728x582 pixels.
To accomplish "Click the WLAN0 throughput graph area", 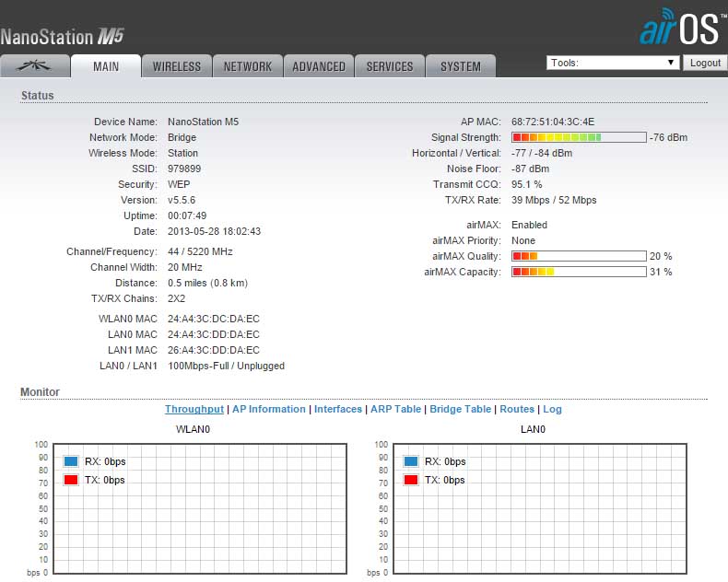I will tap(200, 508).
